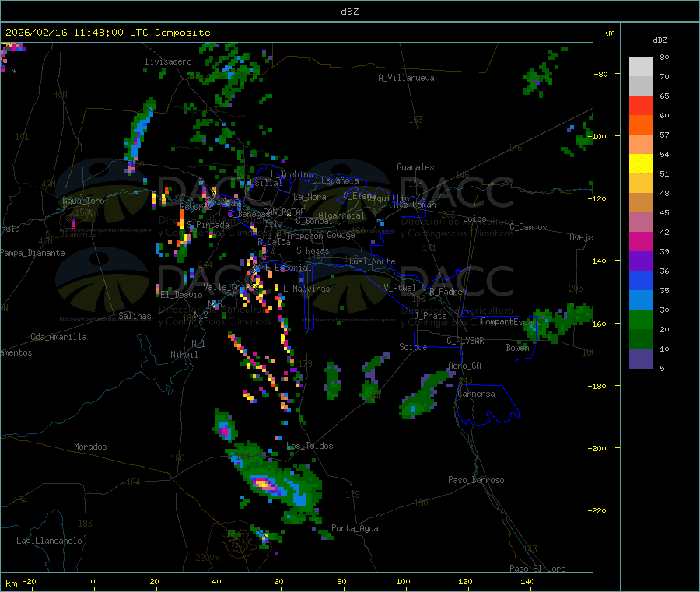Viewport: 700px width, 592px height.
Task: Select the A_Villanueva map label
Action: [406, 78]
